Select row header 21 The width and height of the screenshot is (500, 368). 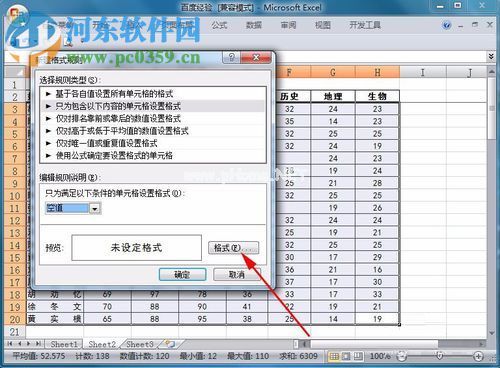pyautogui.click(x=15, y=332)
